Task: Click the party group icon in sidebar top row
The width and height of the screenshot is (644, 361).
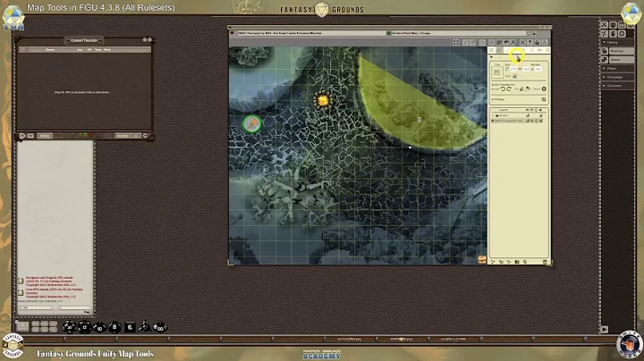Action: click(x=614, y=25)
